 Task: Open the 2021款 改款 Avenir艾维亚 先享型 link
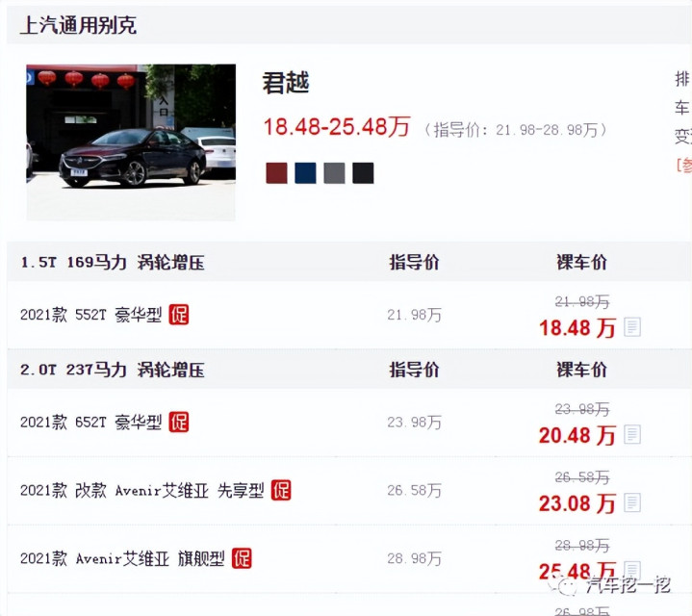[x=142, y=490]
